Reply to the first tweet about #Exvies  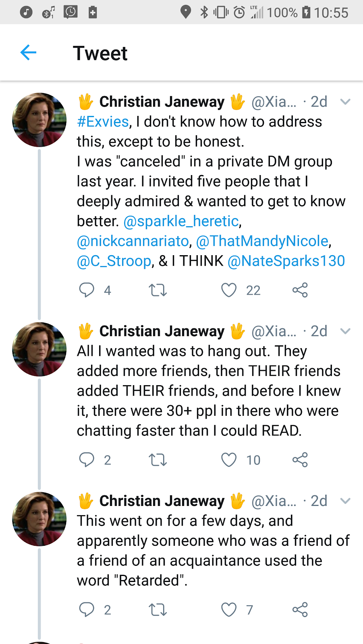[87, 290]
